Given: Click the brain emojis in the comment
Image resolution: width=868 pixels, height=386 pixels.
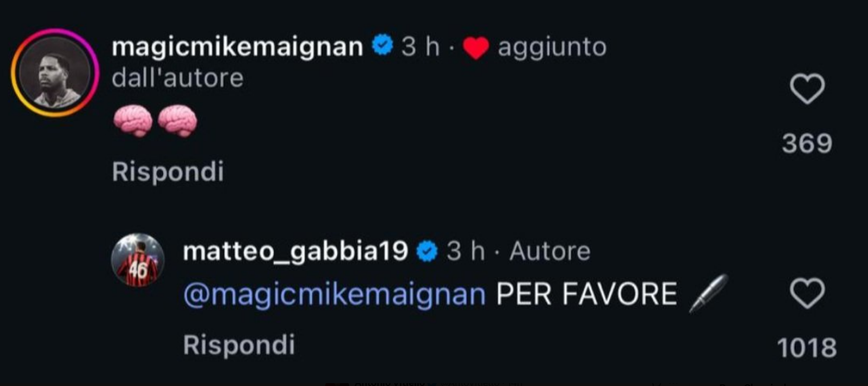Looking at the screenshot, I should tap(155, 121).
